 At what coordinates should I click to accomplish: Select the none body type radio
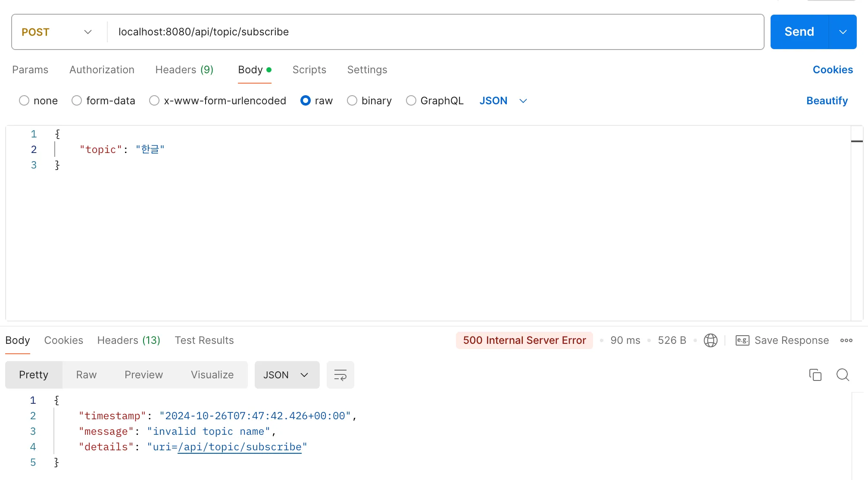click(x=24, y=101)
